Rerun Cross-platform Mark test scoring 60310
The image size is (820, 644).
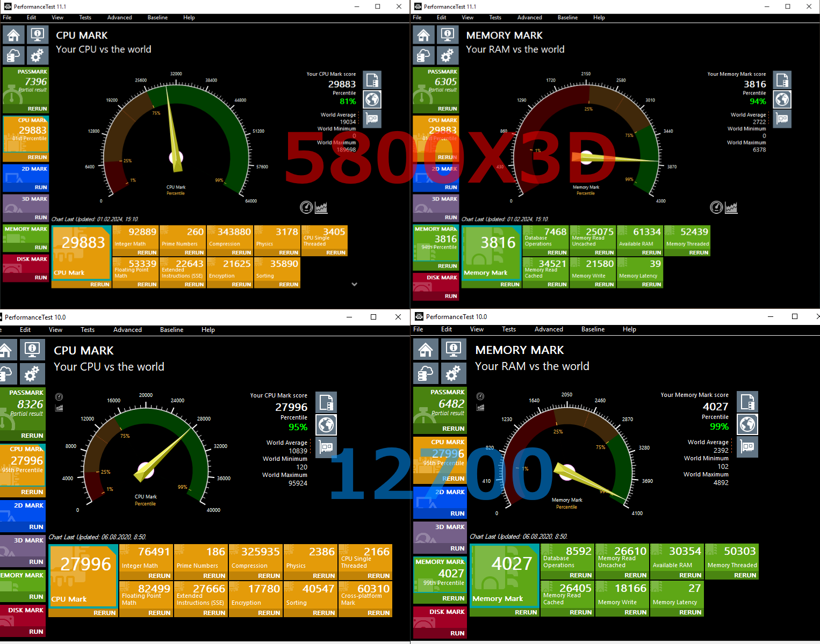(379, 613)
